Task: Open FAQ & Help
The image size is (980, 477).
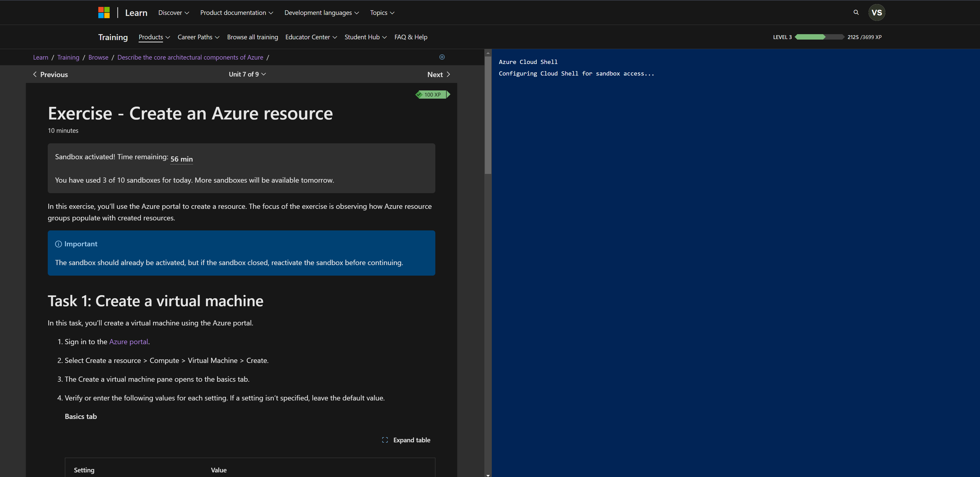Action: [411, 37]
